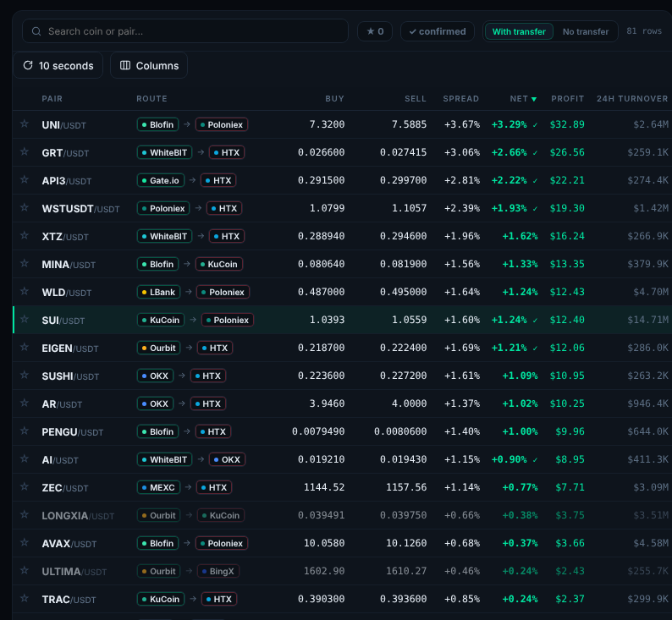Click the LBank tag in WLD row
The height and width of the screenshot is (620, 672).
click(158, 292)
